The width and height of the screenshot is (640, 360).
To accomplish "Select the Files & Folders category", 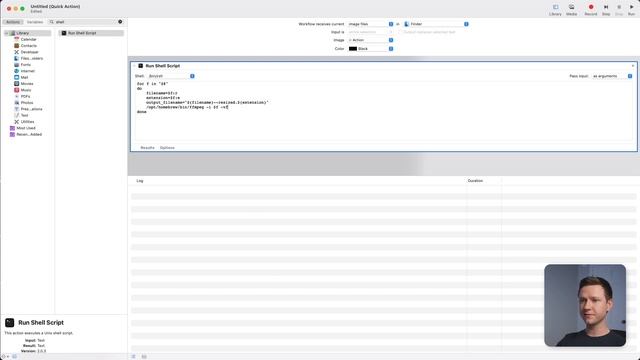I will (x=31, y=58).
